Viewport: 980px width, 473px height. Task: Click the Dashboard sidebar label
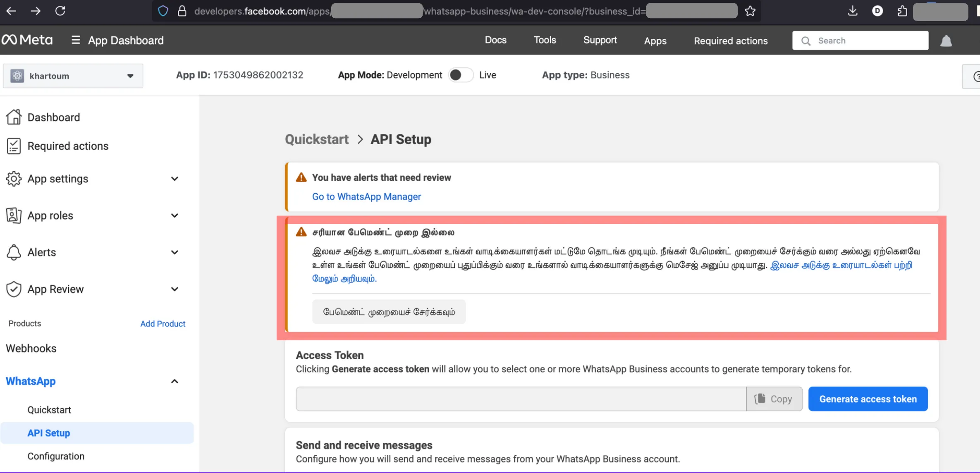54,117
